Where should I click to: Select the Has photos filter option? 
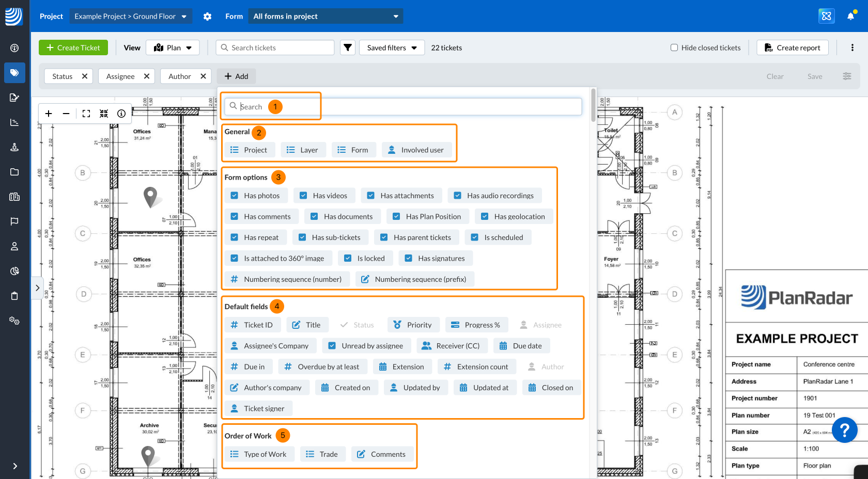pos(255,196)
